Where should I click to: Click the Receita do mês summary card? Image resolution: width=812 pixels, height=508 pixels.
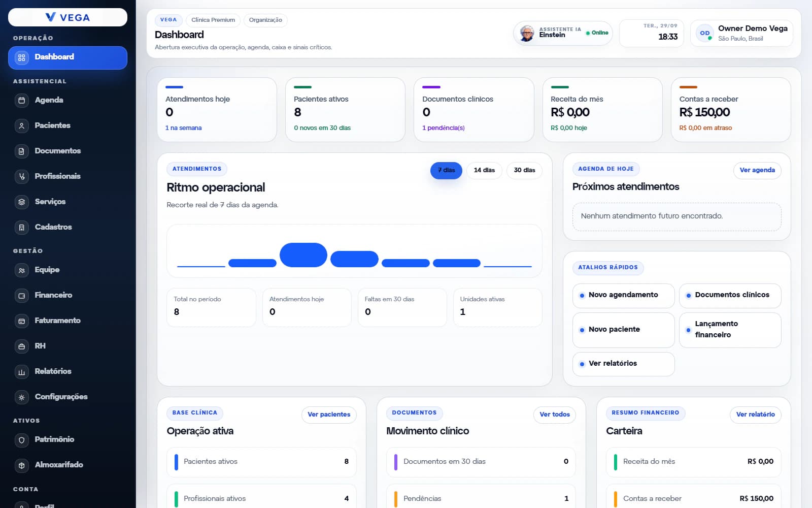click(602, 110)
